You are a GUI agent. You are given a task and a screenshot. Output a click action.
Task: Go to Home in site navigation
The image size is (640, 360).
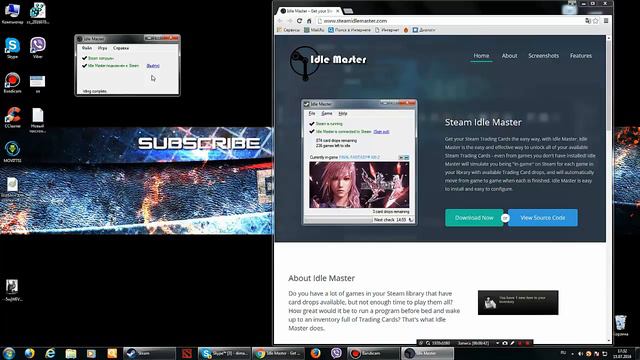(481, 56)
